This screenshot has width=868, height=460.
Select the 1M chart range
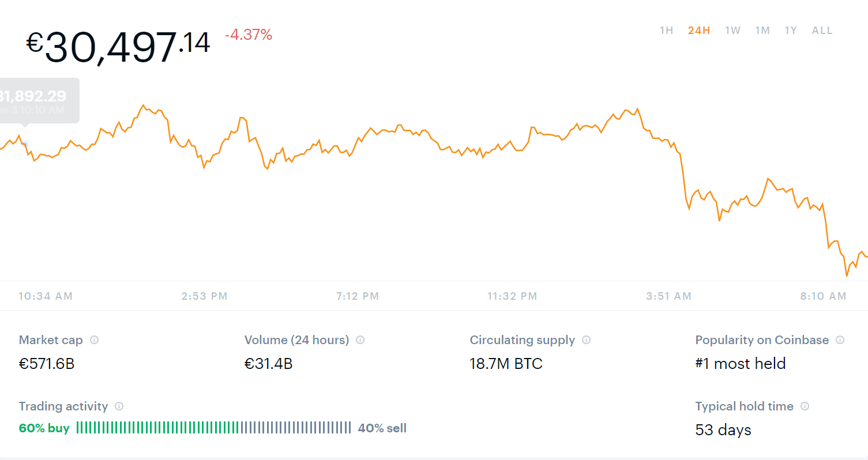[x=762, y=31]
